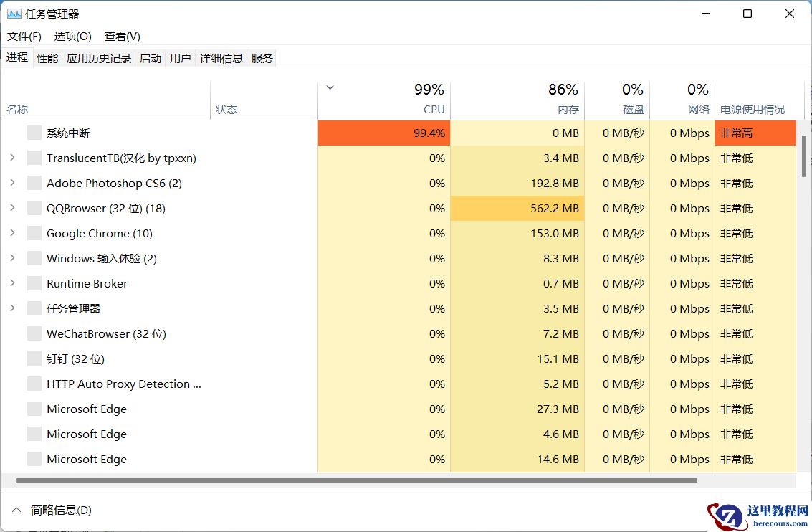
Task: Open the 查看 menu
Action: [122, 36]
